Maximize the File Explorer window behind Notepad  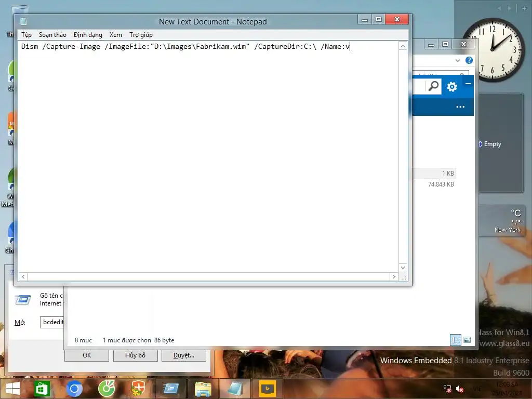coord(445,45)
